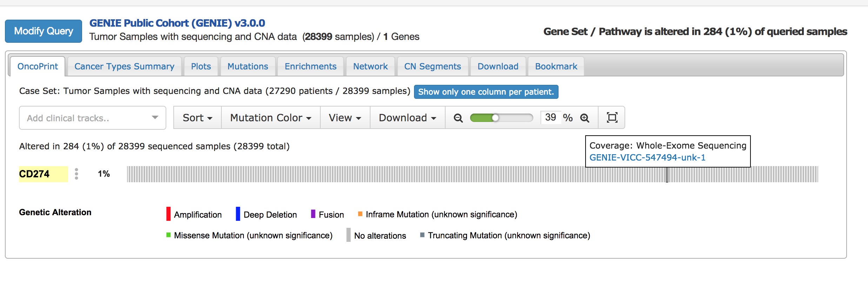This screenshot has width=868, height=286.
Task: Click the highlighted sample column in the oncoprint
Action: 667,174
